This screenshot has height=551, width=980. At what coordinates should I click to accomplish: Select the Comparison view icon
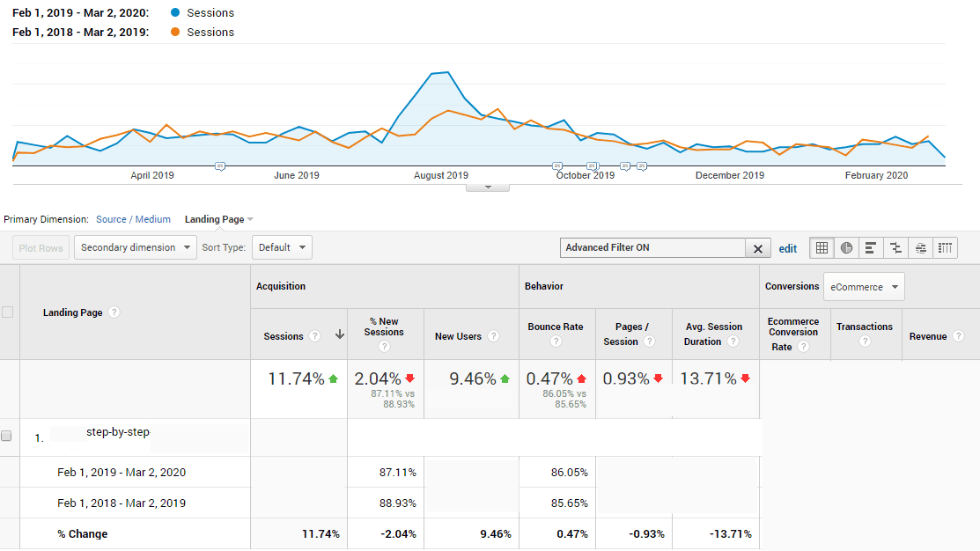895,248
